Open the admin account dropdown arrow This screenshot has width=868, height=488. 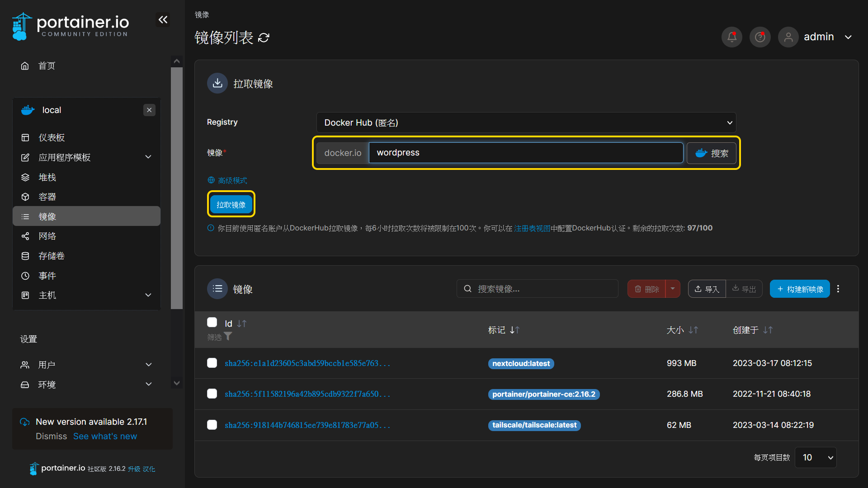(848, 37)
